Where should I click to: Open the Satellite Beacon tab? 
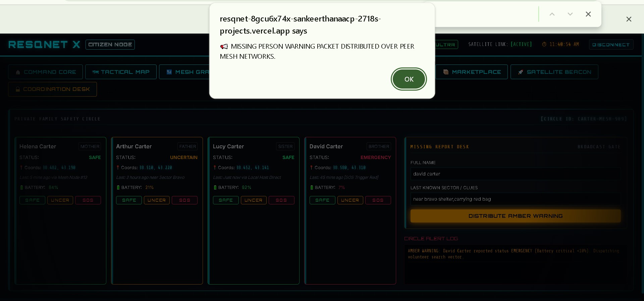coord(554,72)
